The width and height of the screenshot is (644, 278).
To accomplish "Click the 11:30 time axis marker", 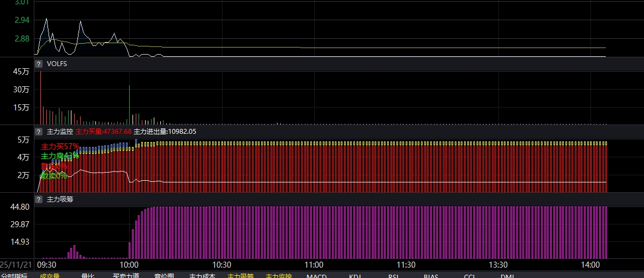I will tap(406, 265).
